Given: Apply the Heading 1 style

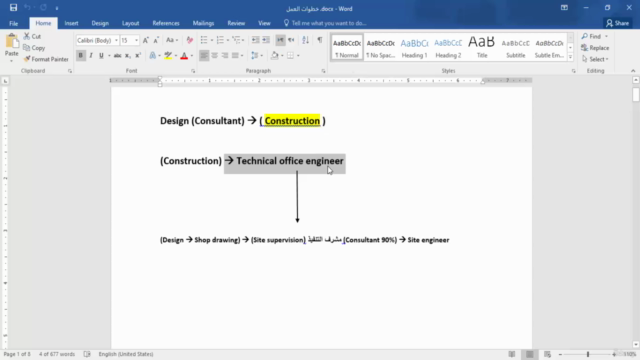Looking at the screenshot, I should [x=414, y=48].
